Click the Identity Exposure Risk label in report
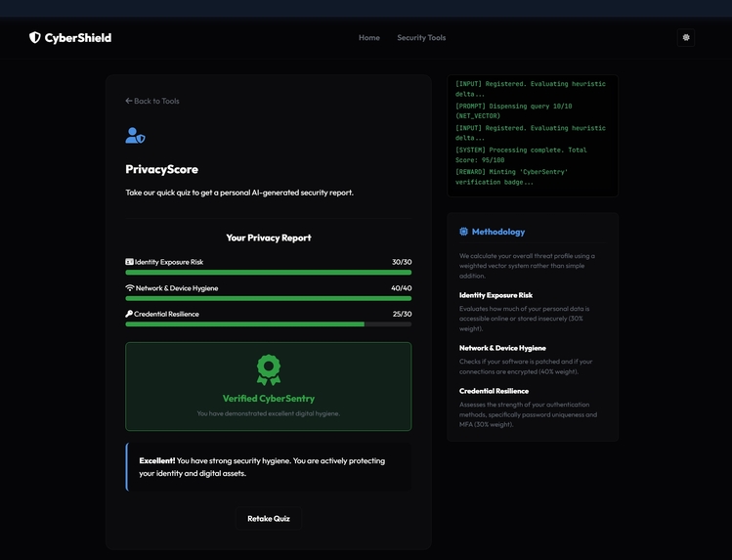732x560 pixels. (169, 262)
